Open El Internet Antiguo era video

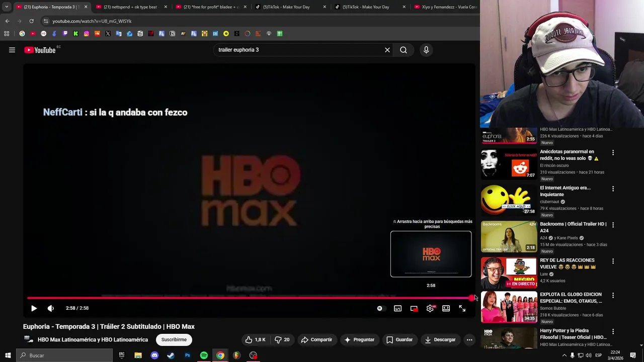point(509,200)
